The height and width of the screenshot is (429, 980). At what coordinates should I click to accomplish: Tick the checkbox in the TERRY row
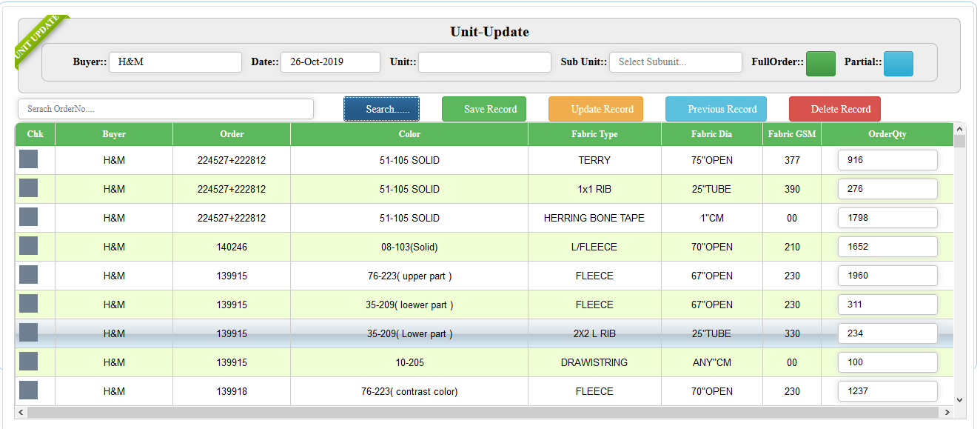[x=28, y=159]
